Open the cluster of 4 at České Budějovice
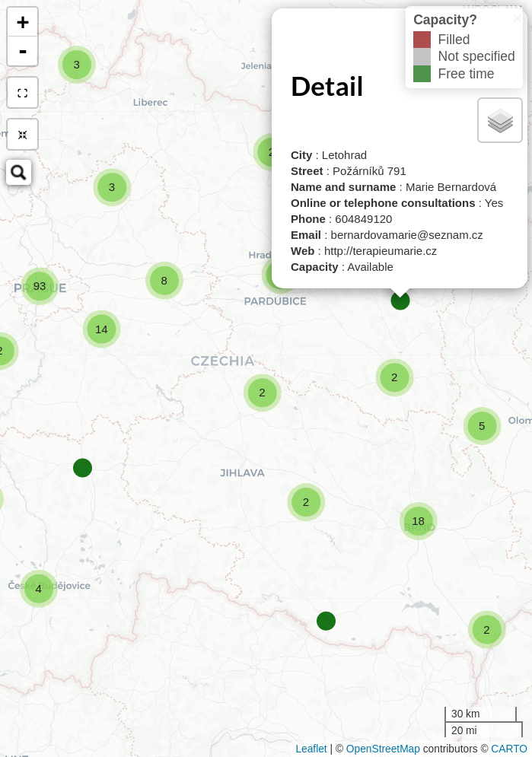532x757 pixels. [39, 589]
